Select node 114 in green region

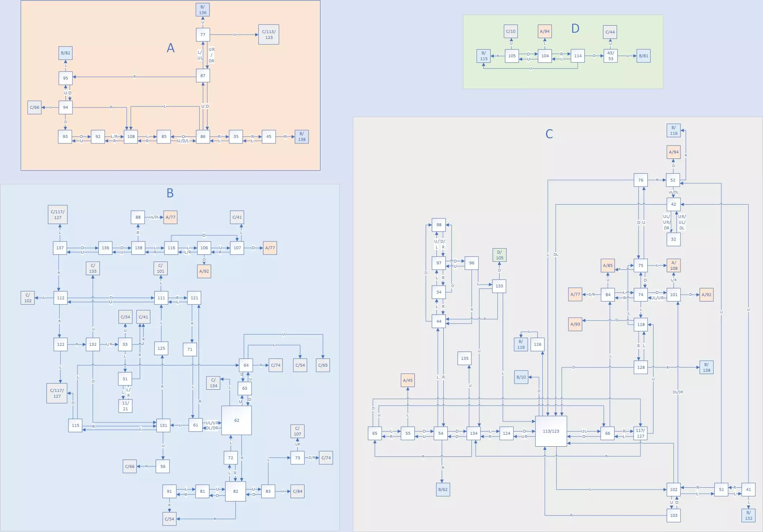tap(578, 56)
